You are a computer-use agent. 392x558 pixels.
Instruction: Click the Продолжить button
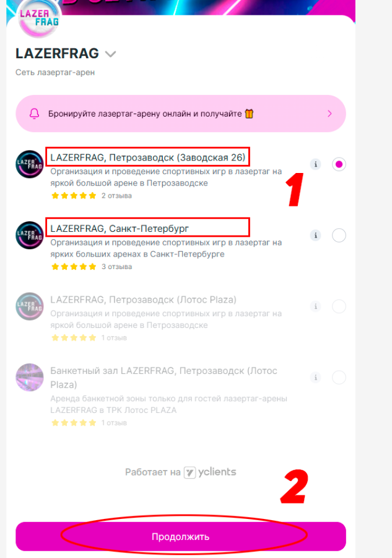[x=181, y=536]
